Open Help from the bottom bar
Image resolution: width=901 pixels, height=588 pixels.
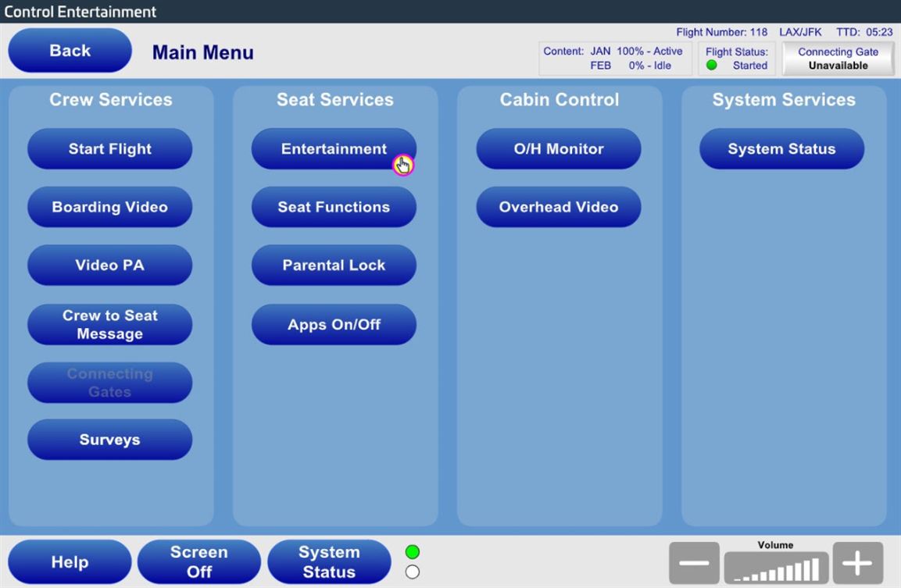70,562
